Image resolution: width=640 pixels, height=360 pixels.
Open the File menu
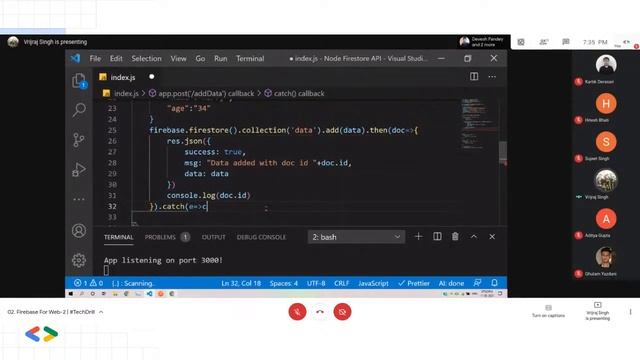pos(95,58)
